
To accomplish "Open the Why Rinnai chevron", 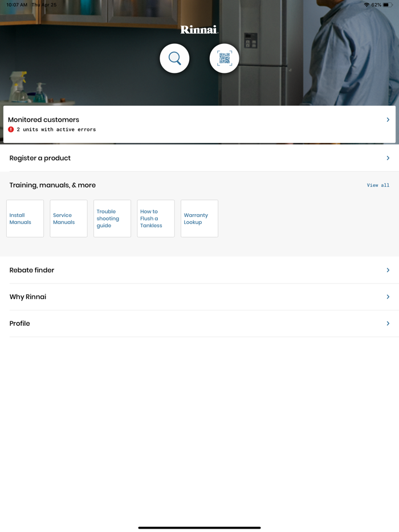I will tap(388, 297).
